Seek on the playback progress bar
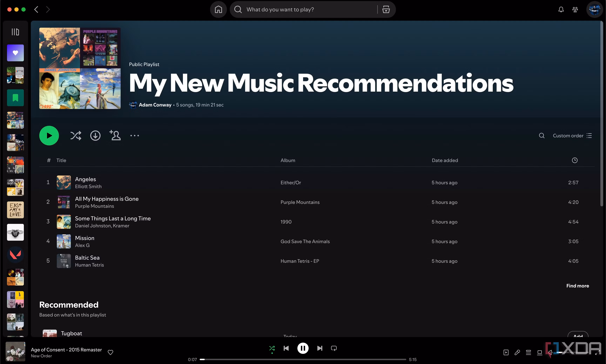 [303, 359]
